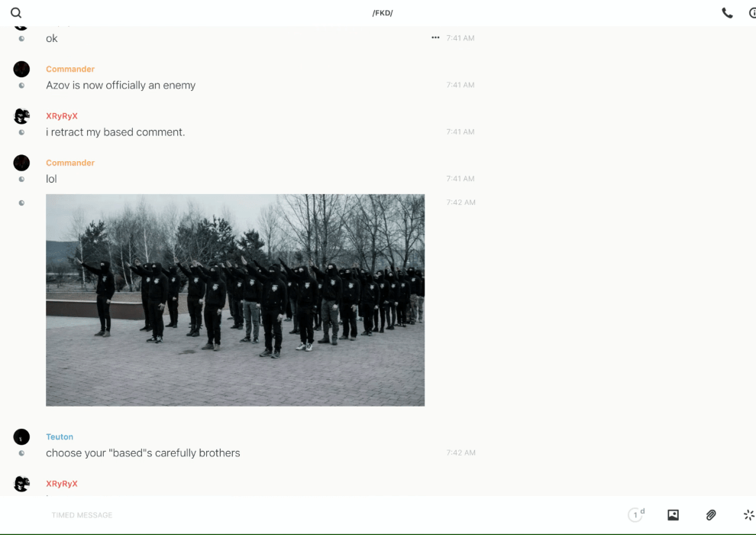The width and height of the screenshot is (756, 535).
Task: Open the /FKD/ conversation title
Action: (x=383, y=13)
